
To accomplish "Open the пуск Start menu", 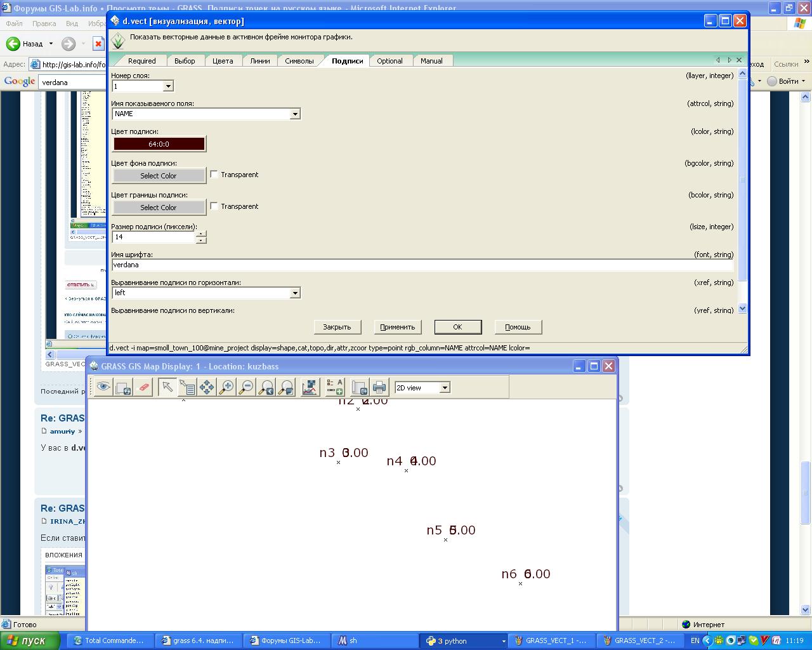I will (30, 641).
